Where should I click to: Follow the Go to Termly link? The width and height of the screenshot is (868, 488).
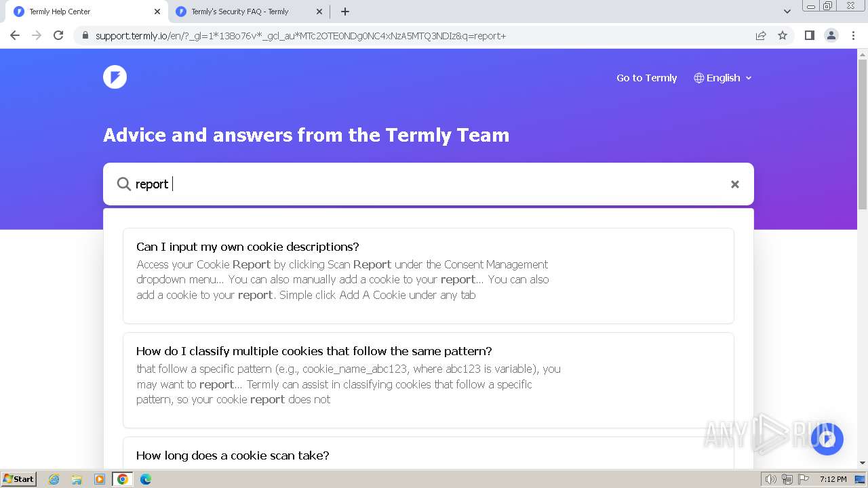[x=646, y=78]
